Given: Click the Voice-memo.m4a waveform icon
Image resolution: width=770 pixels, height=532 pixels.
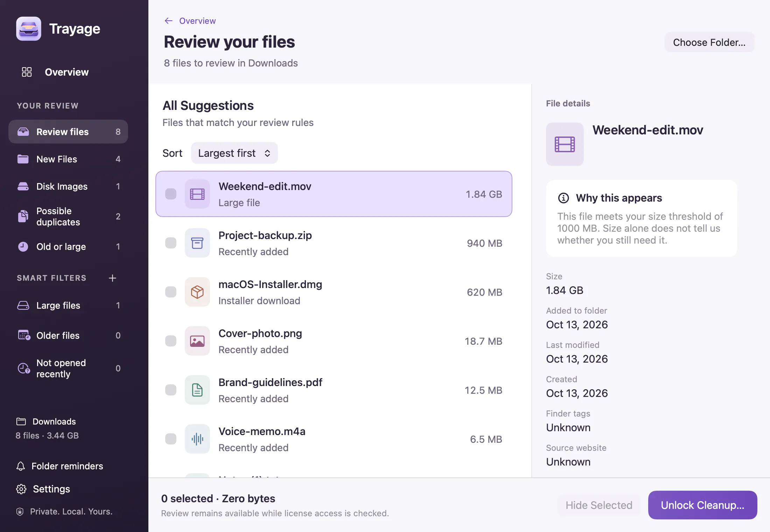Looking at the screenshot, I should pos(197,439).
